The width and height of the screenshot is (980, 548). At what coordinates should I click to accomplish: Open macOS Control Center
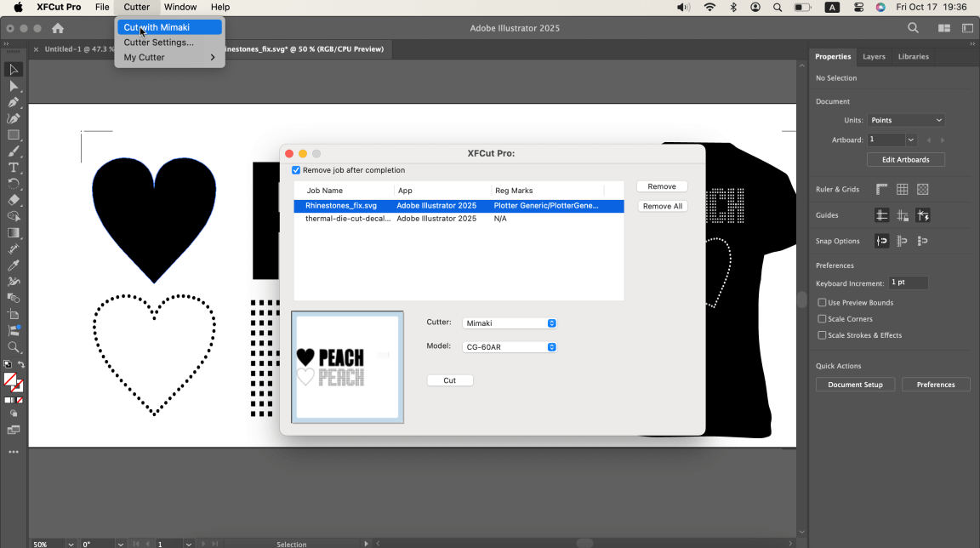(858, 8)
